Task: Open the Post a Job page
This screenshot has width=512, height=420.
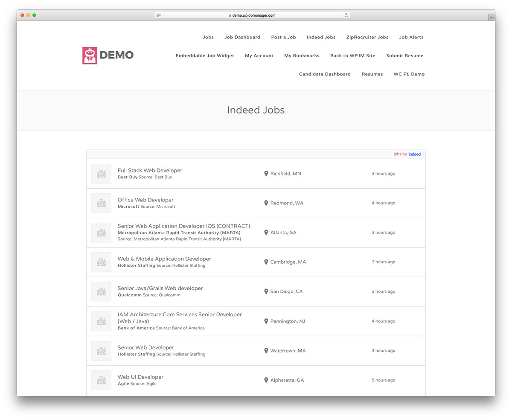Action: click(283, 37)
